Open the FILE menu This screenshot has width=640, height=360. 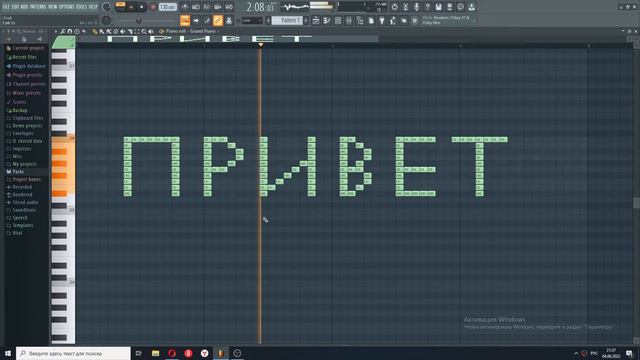(6, 7)
